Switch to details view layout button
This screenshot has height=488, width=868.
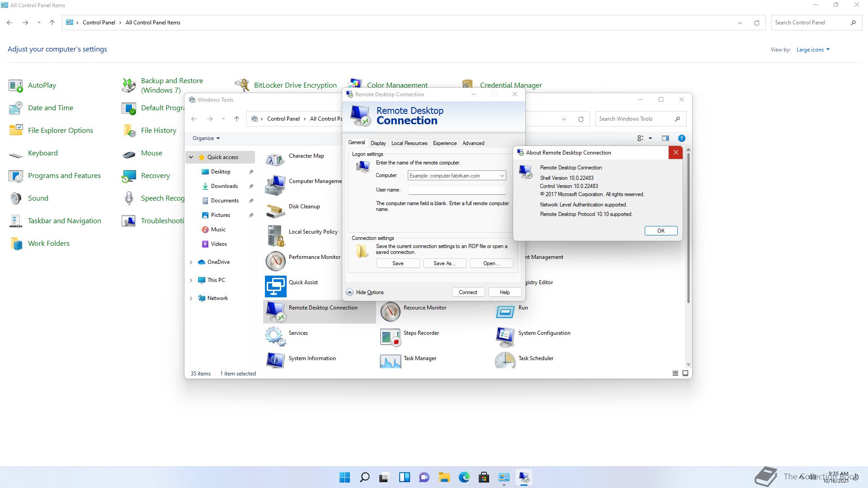click(x=675, y=373)
